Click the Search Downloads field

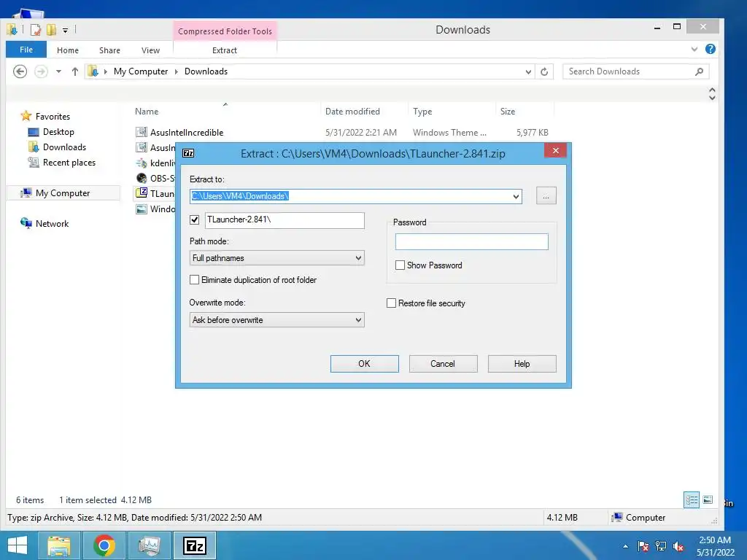pos(635,71)
